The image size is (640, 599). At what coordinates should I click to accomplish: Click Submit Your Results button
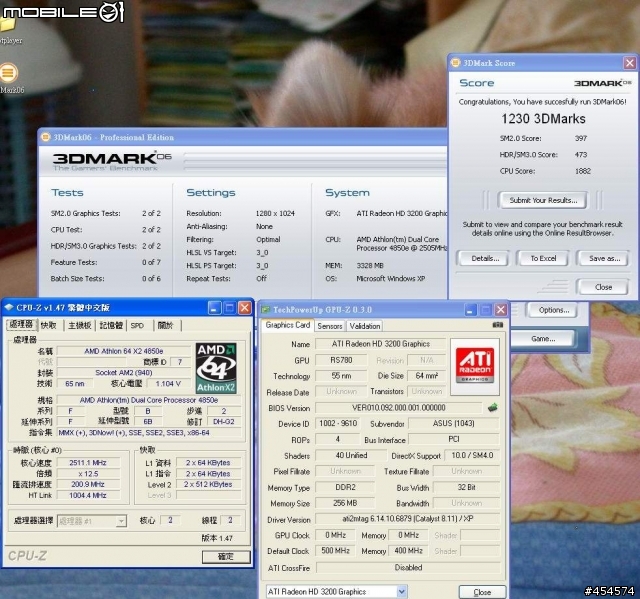tap(543, 200)
